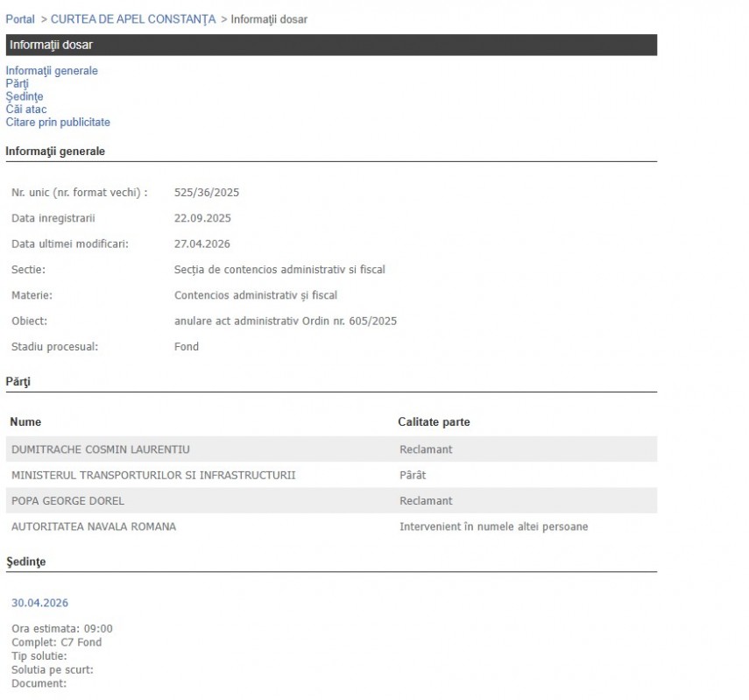Click the Calitate parte column header
The height and width of the screenshot is (700, 749).
point(434,422)
